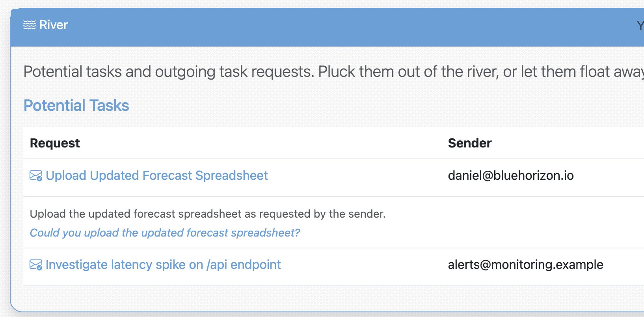Open Investigate latency spike on /api endpoint

[163, 265]
